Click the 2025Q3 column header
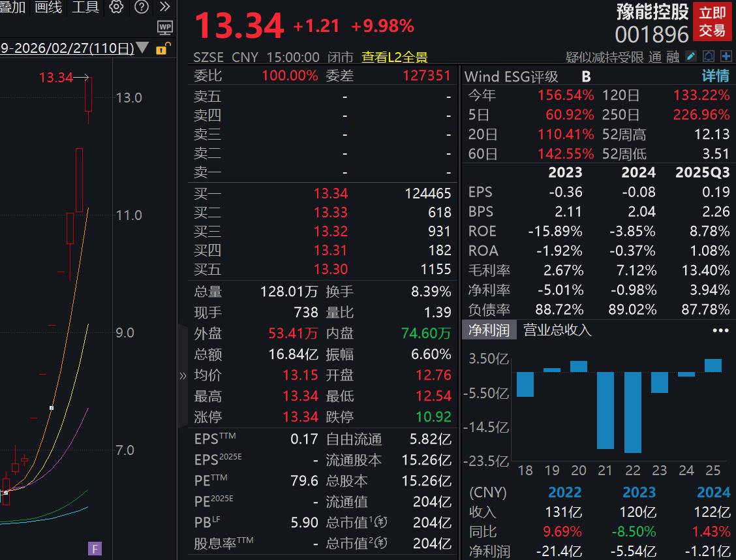The image size is (736, 560). 702,173
